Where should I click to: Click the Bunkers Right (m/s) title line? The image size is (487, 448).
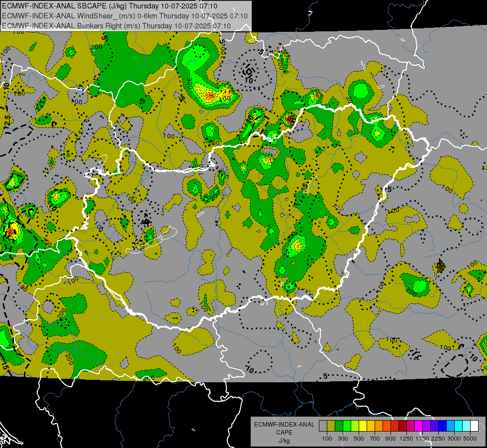point(116,26)
